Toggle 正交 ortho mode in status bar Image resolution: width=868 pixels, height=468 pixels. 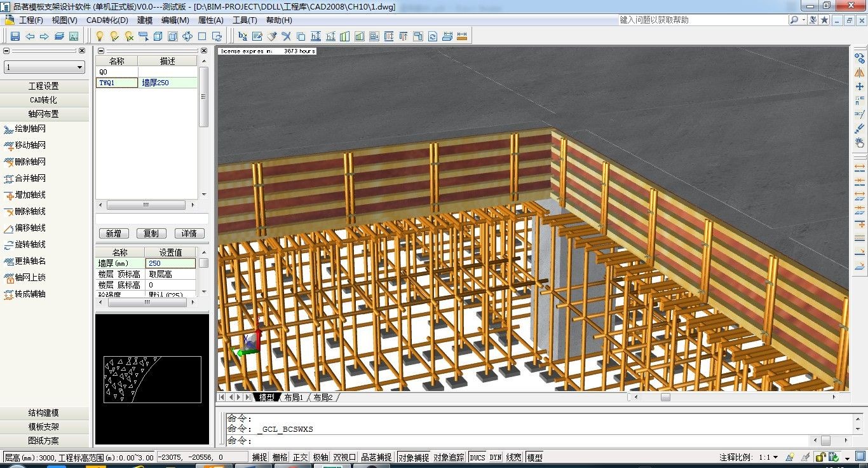click(x=300, y=457)
